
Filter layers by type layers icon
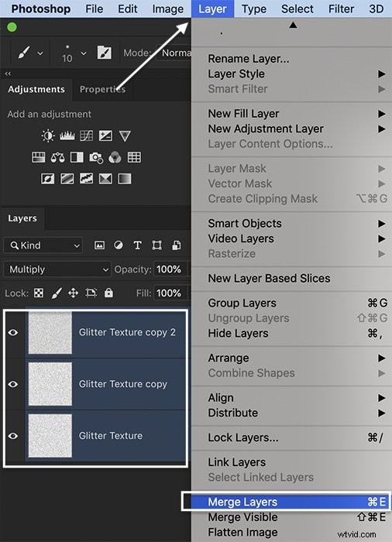[137, 245]
